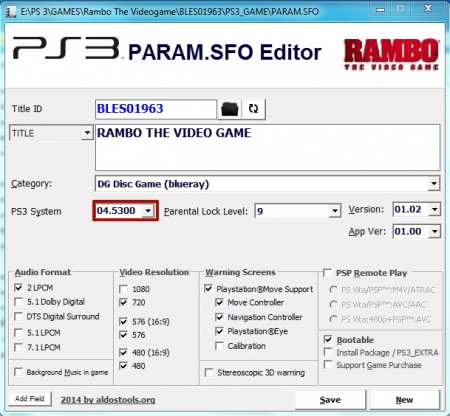Enable the Calibration checkbox
This screenshot has width=450, height=416.
(219, 346)
